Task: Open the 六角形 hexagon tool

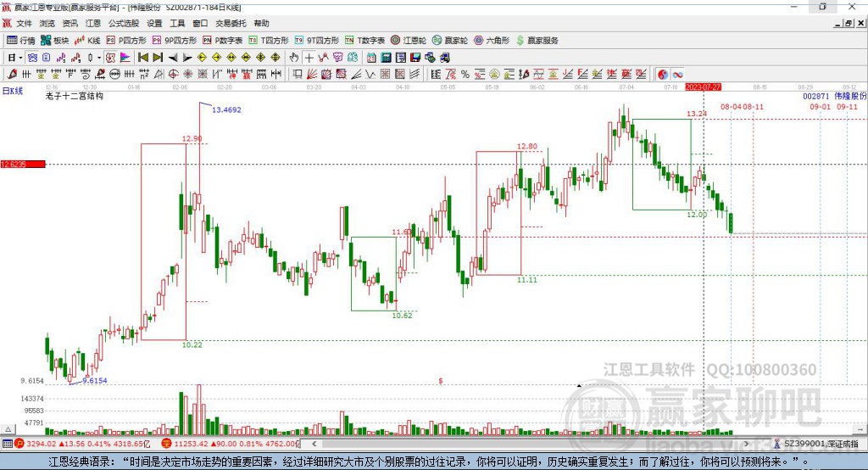Action: click(492, 41)
